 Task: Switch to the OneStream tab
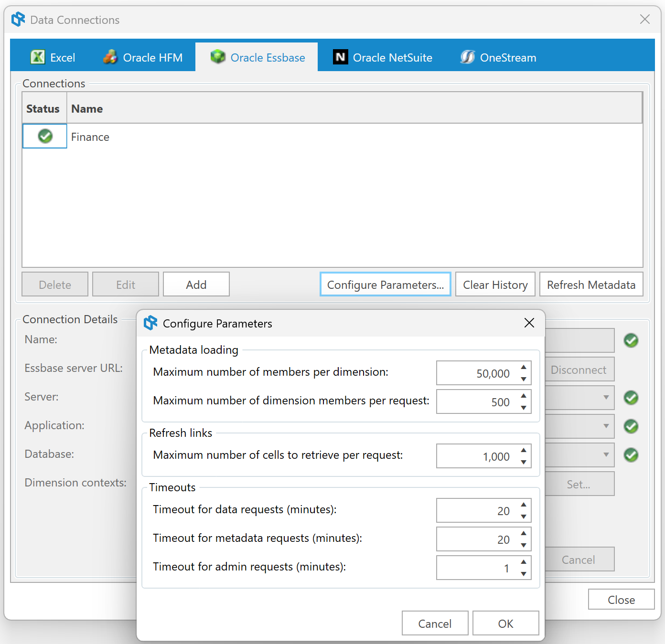(x=498, y=57)
